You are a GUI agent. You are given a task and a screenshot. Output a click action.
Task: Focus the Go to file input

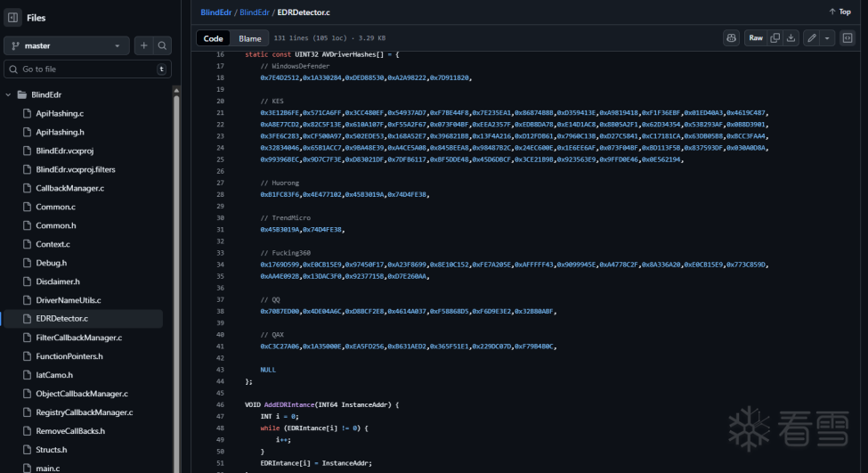tap(87, 69)
